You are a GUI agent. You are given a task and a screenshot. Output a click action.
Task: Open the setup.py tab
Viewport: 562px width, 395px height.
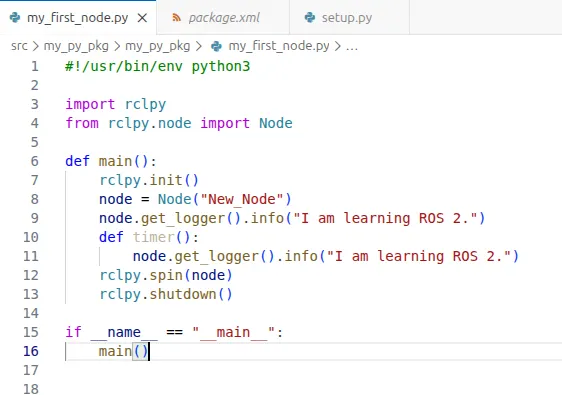pos(349,18)
